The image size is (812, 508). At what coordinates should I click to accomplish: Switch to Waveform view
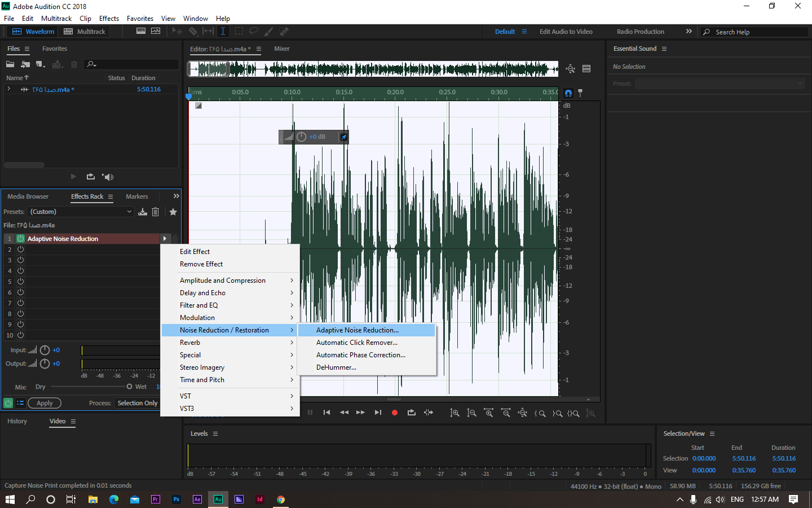(34, 32)
